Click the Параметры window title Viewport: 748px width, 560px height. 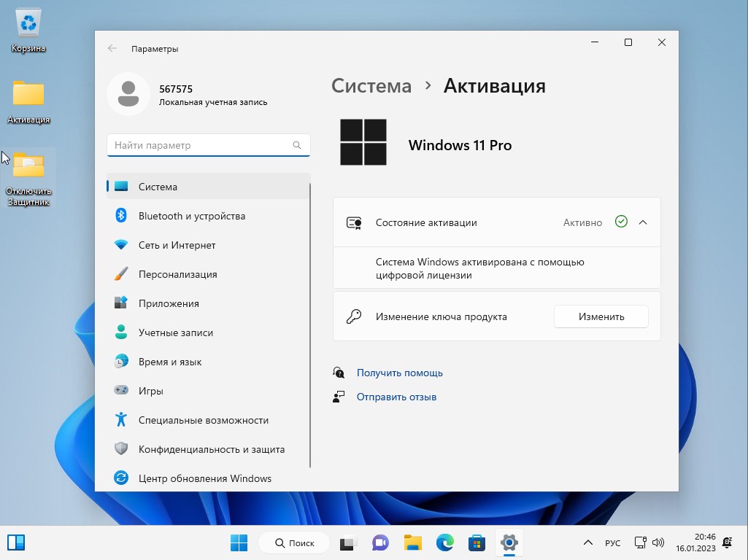[x=155, y=49]
